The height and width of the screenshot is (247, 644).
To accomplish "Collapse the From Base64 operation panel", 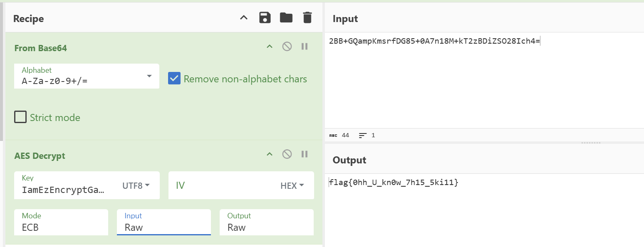I will pyautogui.click(x=270, y=47).
